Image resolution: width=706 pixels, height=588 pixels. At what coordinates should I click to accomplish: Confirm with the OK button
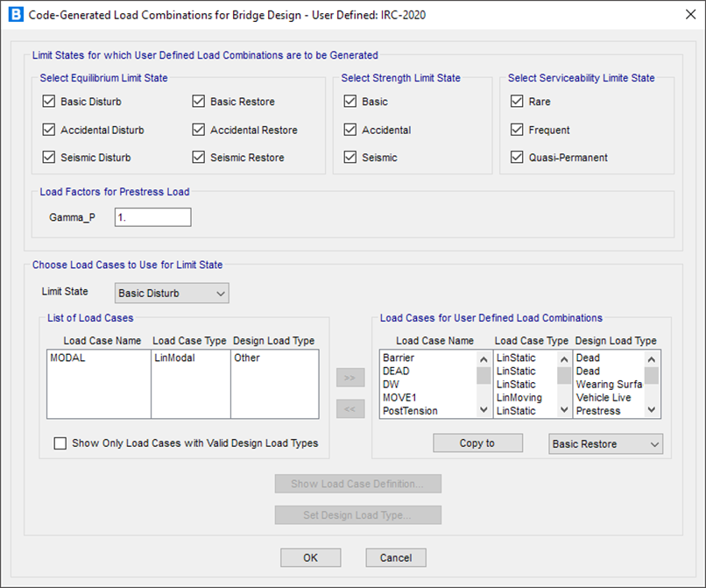(x=310, y=557)
